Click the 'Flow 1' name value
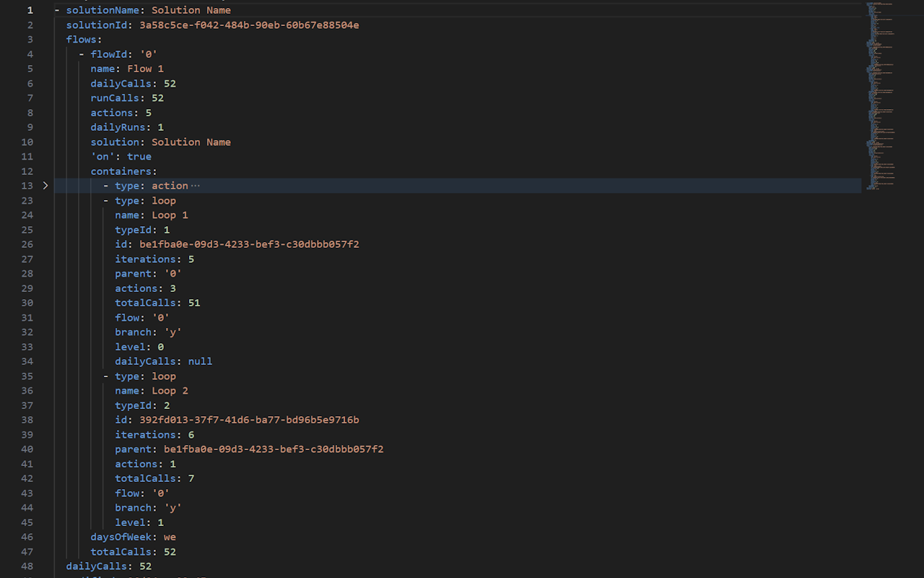The width and height of the screenshot is (924, 578). [145, 69]
